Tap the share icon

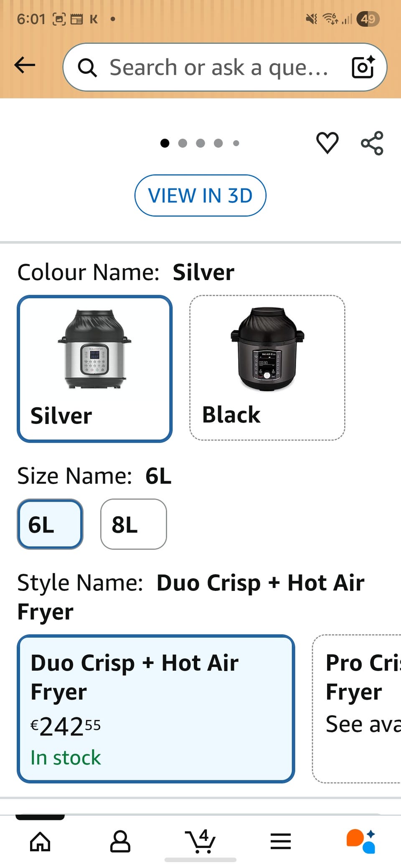[372, 143]
